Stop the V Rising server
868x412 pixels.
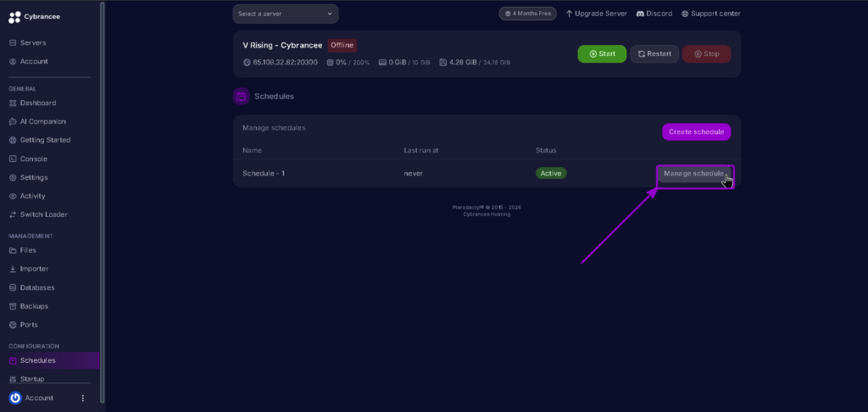point(707,54)
